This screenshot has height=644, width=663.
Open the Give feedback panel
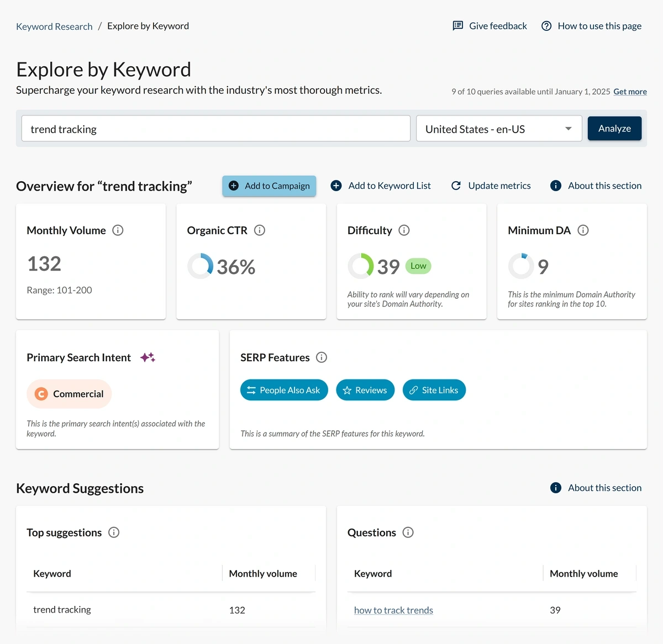point(489,25)
